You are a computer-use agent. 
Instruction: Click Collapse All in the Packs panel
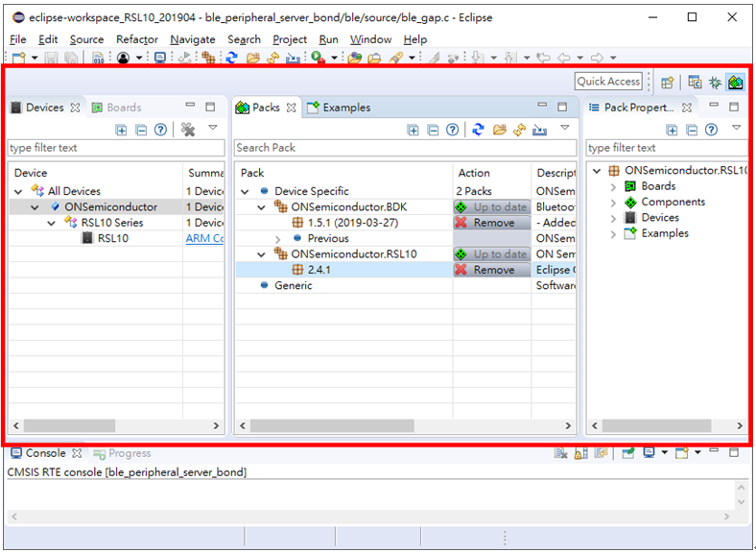433,130
